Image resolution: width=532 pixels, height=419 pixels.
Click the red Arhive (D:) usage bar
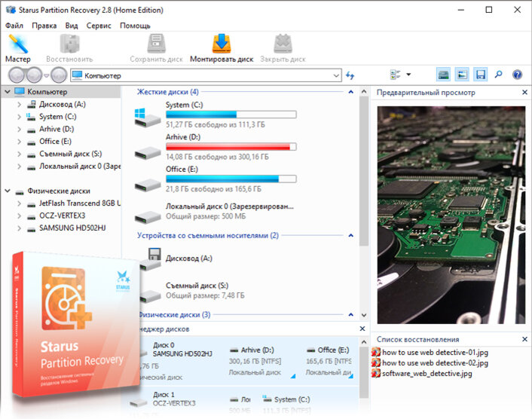pos(231,146)
